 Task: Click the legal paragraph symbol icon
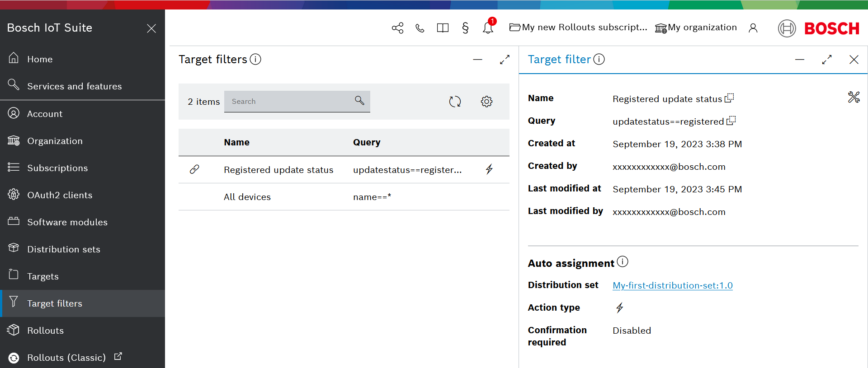click(465, 28)
